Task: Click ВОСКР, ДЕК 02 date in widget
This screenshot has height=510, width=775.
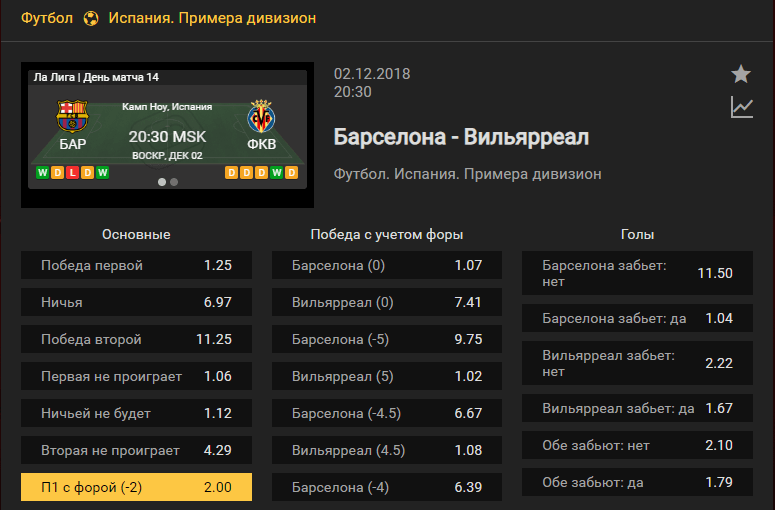Action: 168,156
